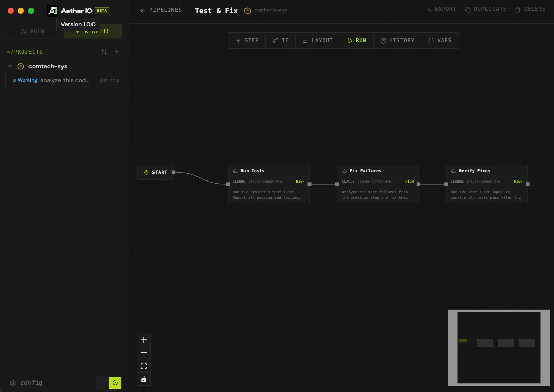This screenshot has width=554, height=392.
Task: Add an IF branch node
Action: tap(281, 40)
